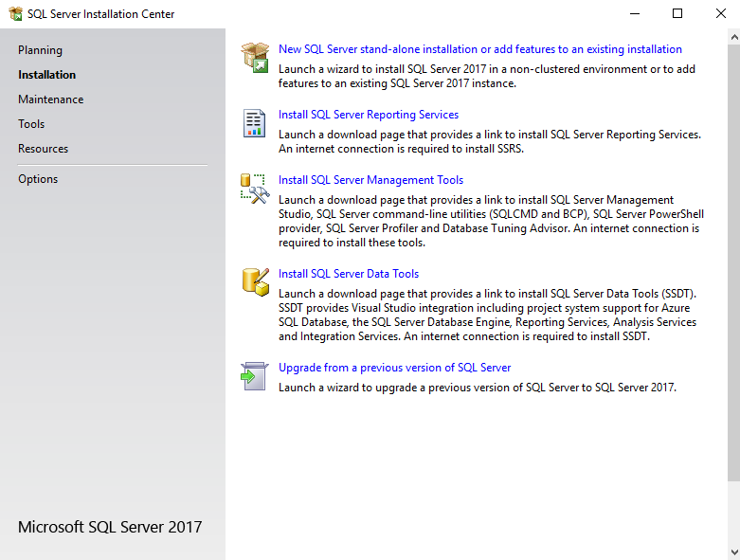740x560 pixels.
Task: Click Upgrade from a previous version link
Action: [394, 367]
